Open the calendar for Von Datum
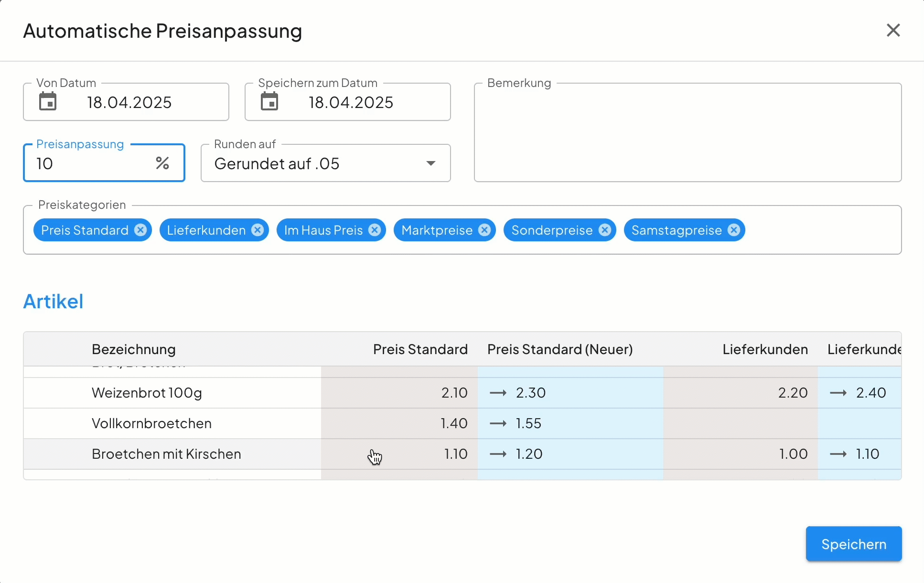924x583 pixels. coord(48,101)
